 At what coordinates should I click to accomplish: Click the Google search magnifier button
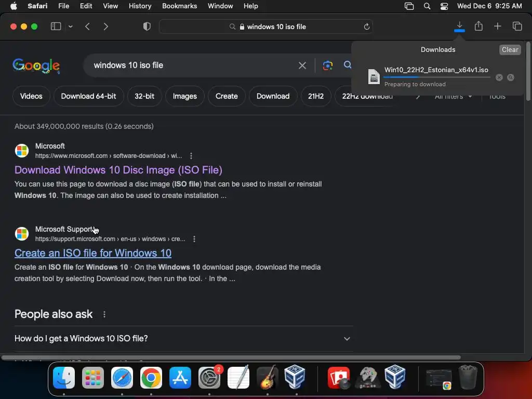tap(347, 65)
